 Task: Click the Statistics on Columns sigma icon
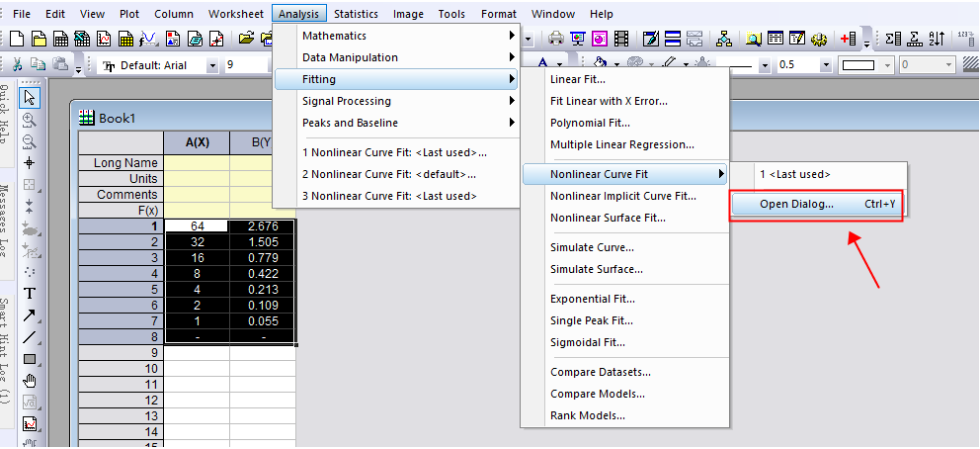coord(893,39)
